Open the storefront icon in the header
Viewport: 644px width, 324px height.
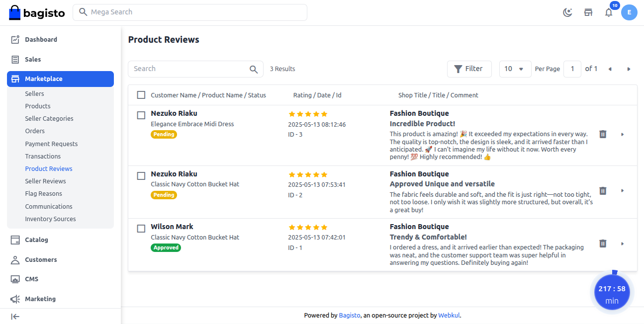(x=588, y=12)
